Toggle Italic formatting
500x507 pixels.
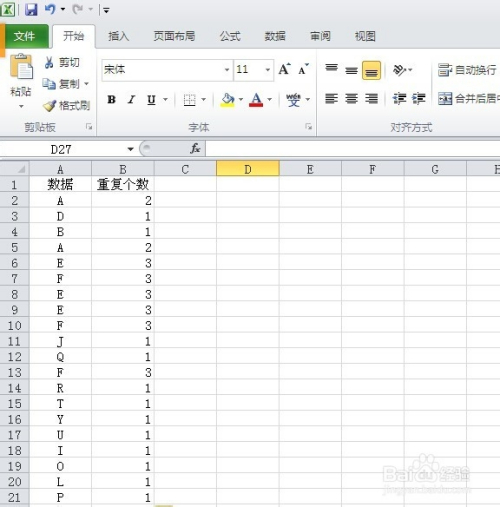[x=132, y=99]
